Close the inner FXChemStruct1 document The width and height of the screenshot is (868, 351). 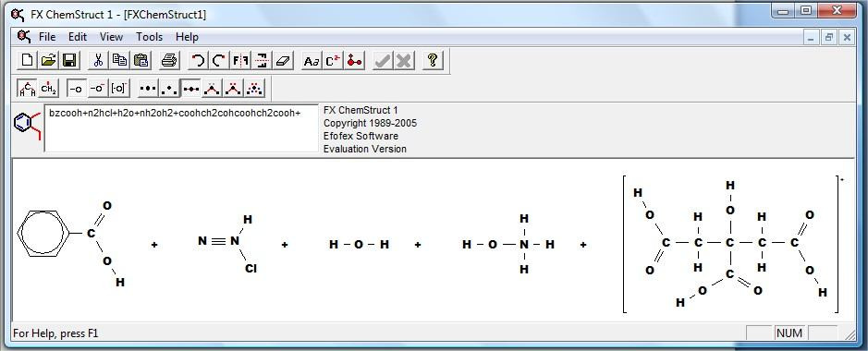pos(847,38)
